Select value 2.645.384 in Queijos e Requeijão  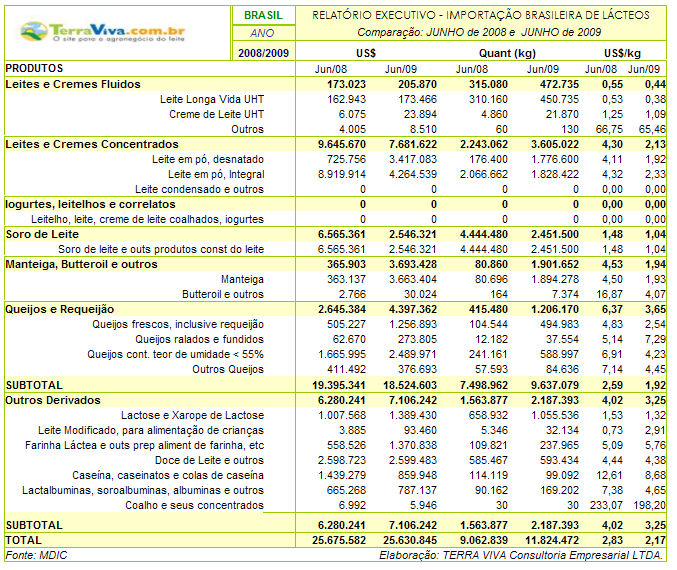[x=342, y=310]
